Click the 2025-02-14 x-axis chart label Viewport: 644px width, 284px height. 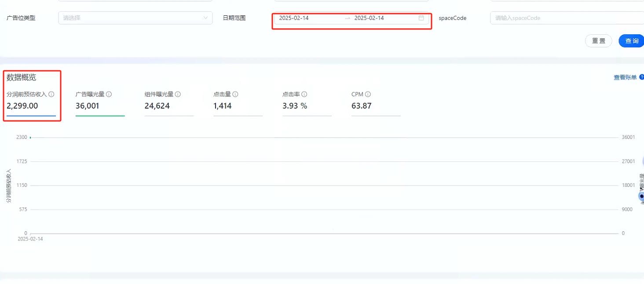coord(30,239)
